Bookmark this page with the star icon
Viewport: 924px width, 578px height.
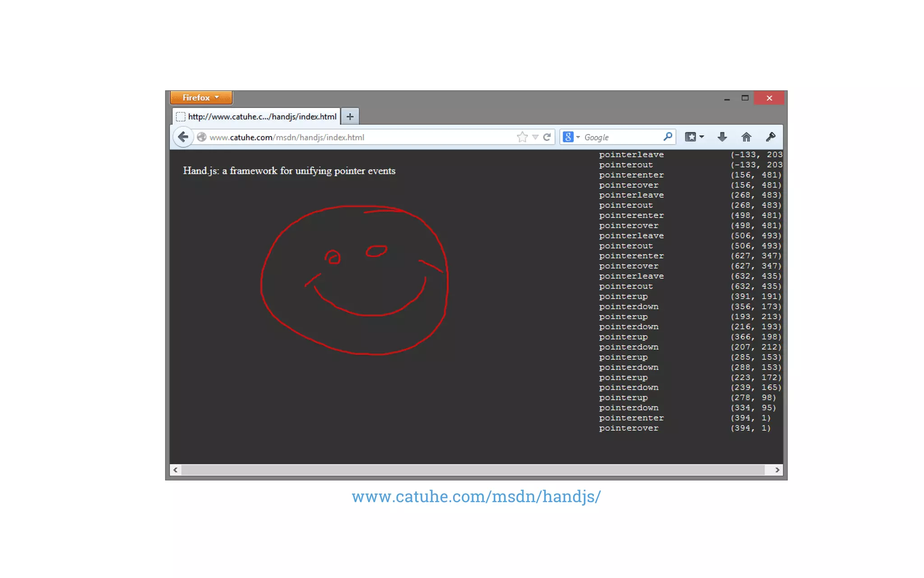(x=522, y=137)
